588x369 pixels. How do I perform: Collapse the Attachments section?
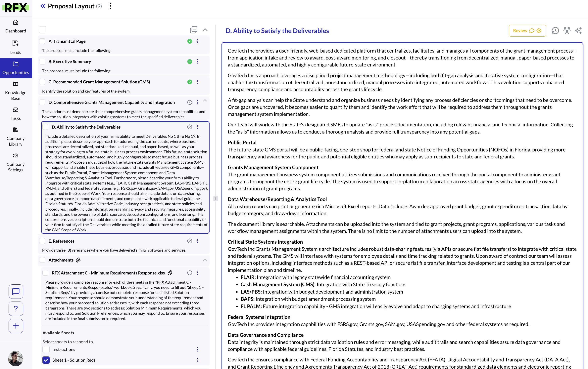click(205, 260)
